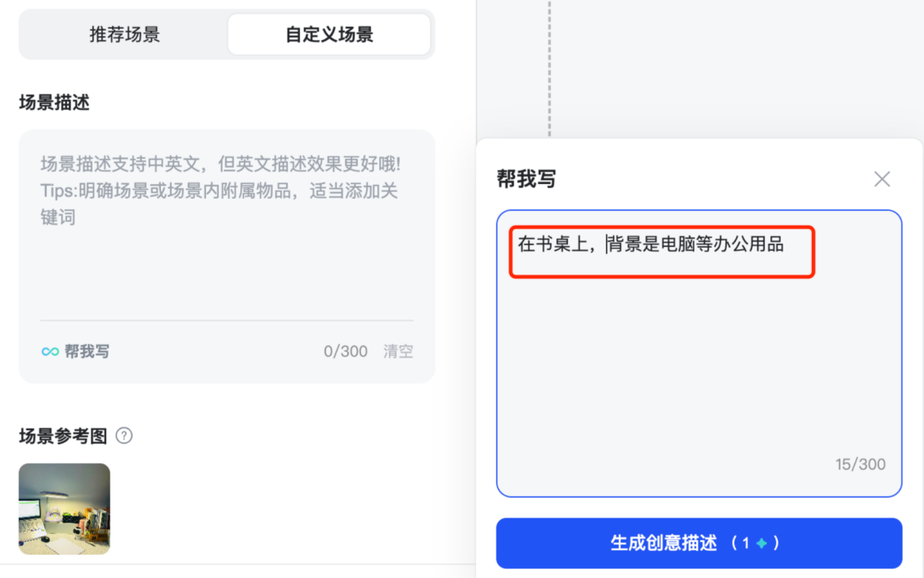Open the desk scene reference thumbnail
This screenshot has height=578, width=924.
coord(64,509)
